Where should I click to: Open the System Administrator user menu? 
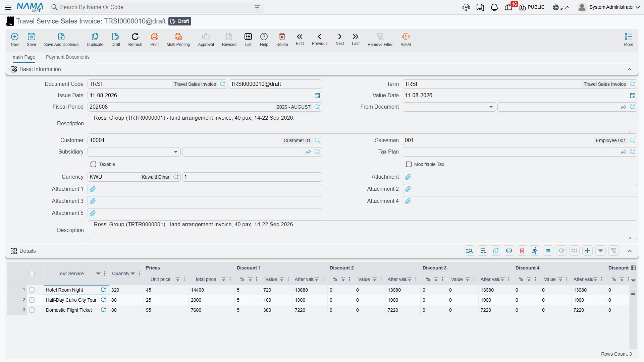coord(609,7)
